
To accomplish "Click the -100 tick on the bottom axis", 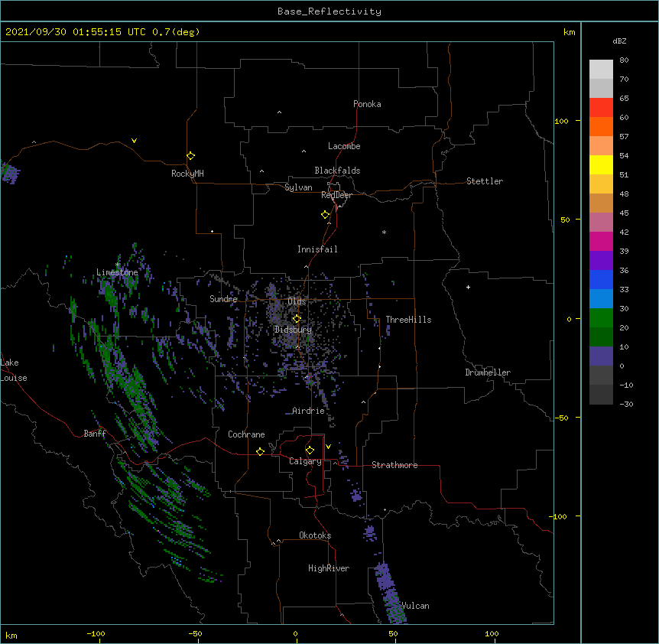I will 96,633.
